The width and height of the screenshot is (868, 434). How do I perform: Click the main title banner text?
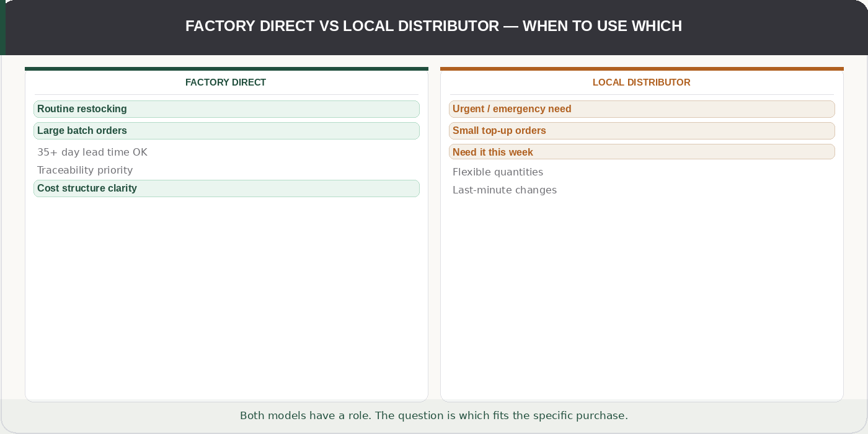(433, 26)
